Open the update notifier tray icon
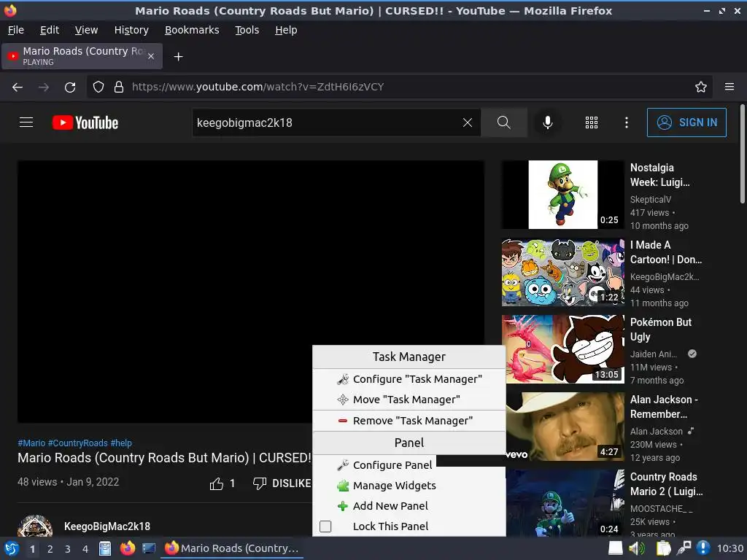The width and height of the screenshot is (747, 560). tap(703, 548)
